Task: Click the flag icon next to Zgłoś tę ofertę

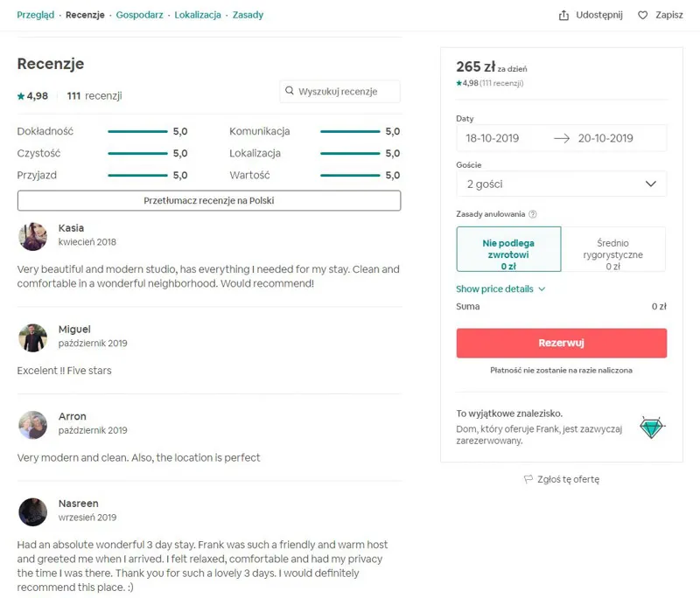Action: [x=526, y=479]
